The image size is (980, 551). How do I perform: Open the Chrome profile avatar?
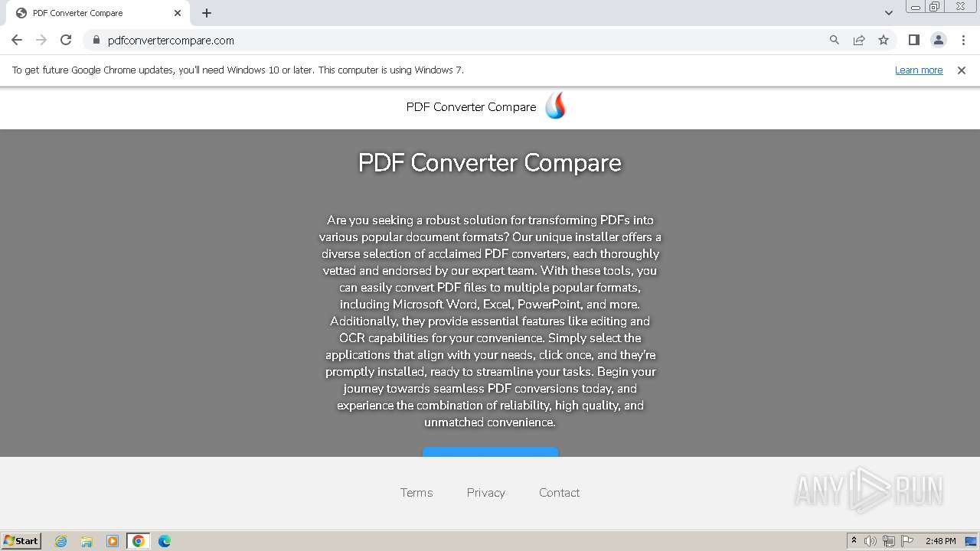click(x=939, y=40)
